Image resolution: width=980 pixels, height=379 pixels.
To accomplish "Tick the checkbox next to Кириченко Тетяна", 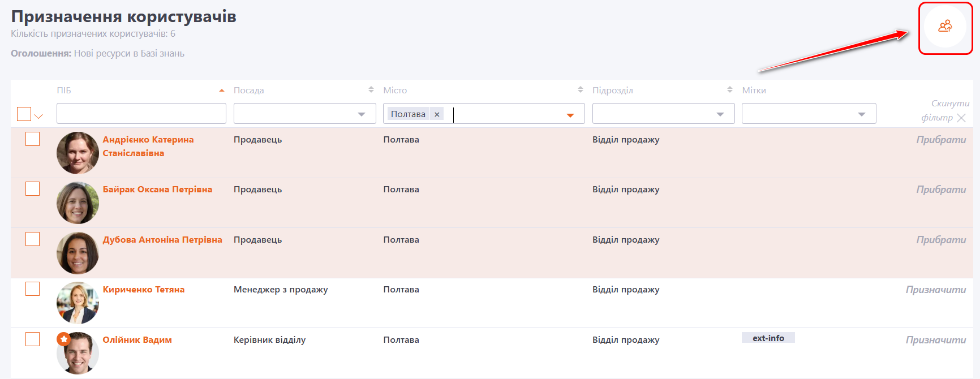I will click(x=33, y=289).
